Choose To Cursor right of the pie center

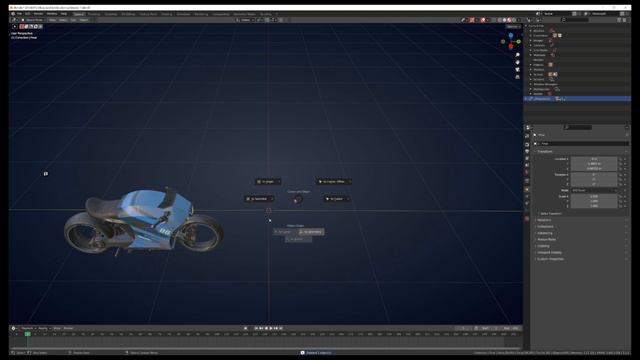(336, 199)
